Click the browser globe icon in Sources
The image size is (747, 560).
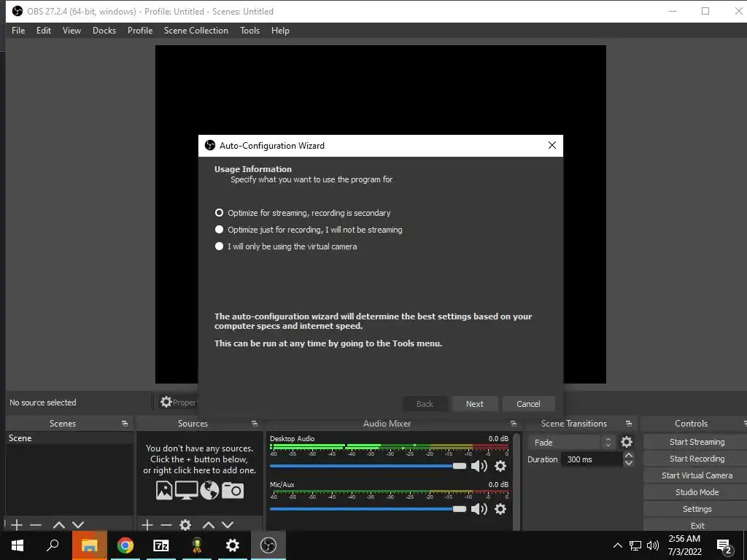tap(209, 490)
